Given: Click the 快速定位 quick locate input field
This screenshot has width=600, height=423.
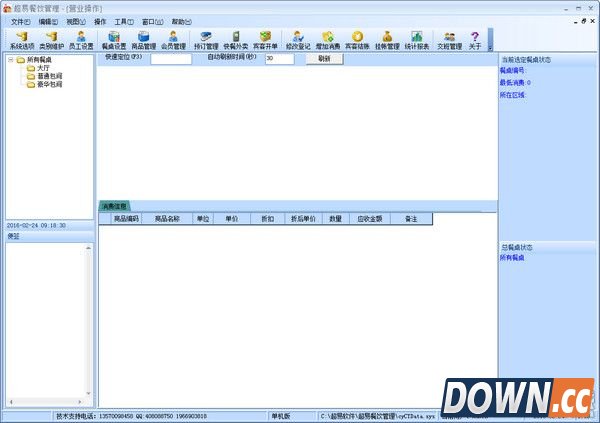Looking at the screenshot, I should (x=170, y=59).
